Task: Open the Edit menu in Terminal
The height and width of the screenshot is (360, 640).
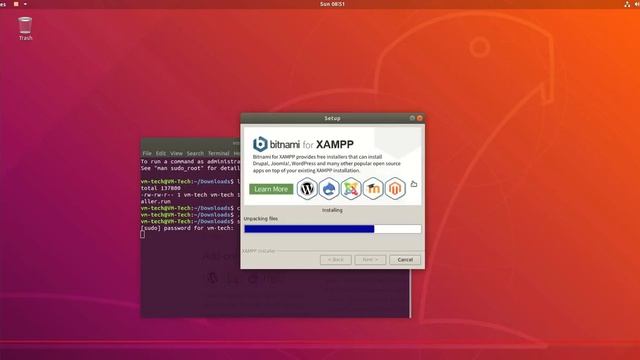Action: click(161, 153)
